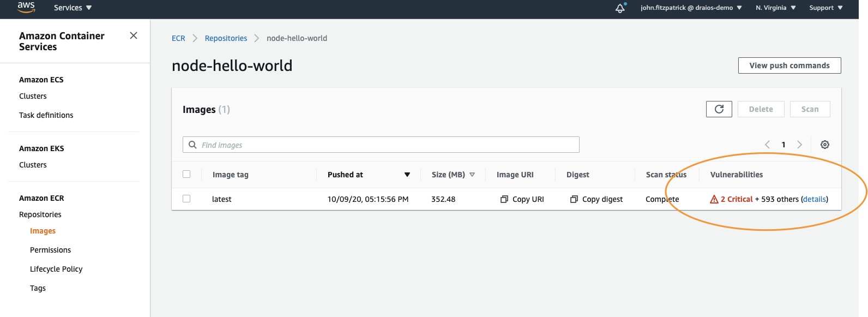
Task: Open the john.fitzpatrick account menu
Action: (x=691, y=8)
